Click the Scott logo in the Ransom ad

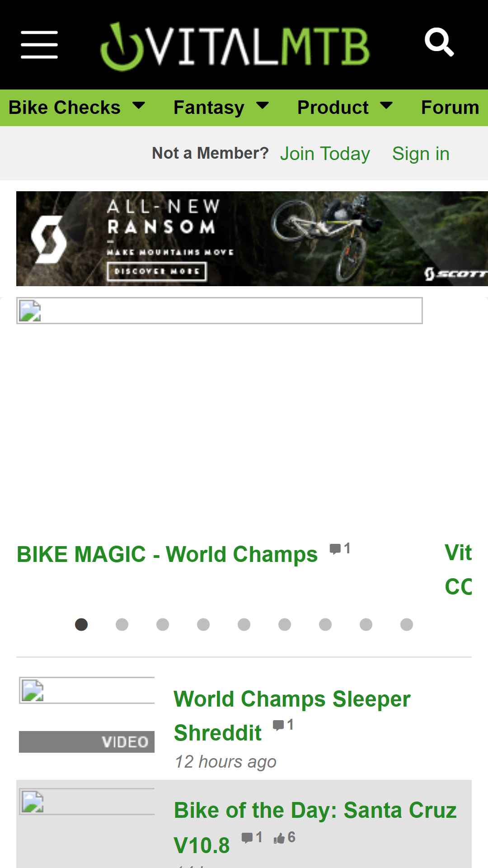(455, 274)
